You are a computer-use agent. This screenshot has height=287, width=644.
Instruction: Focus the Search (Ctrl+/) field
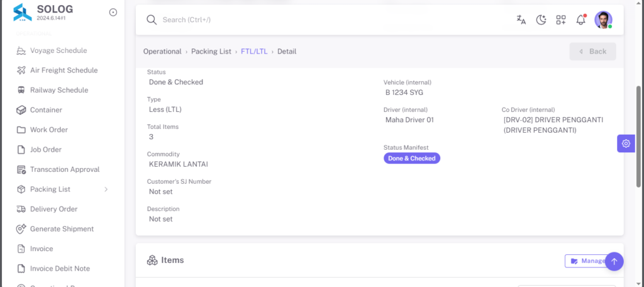tap(328, 20)
